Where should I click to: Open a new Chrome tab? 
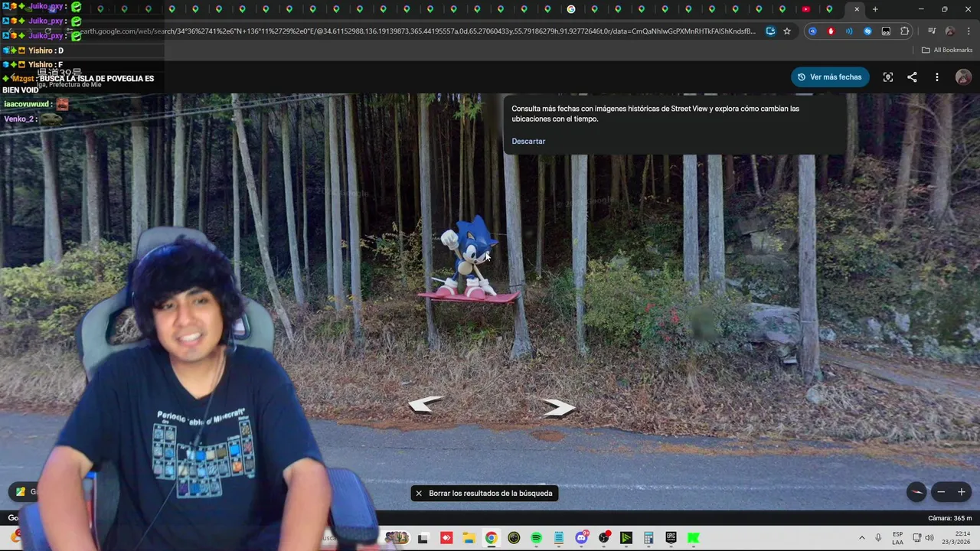pyautogui.click(x=875, y=9)
